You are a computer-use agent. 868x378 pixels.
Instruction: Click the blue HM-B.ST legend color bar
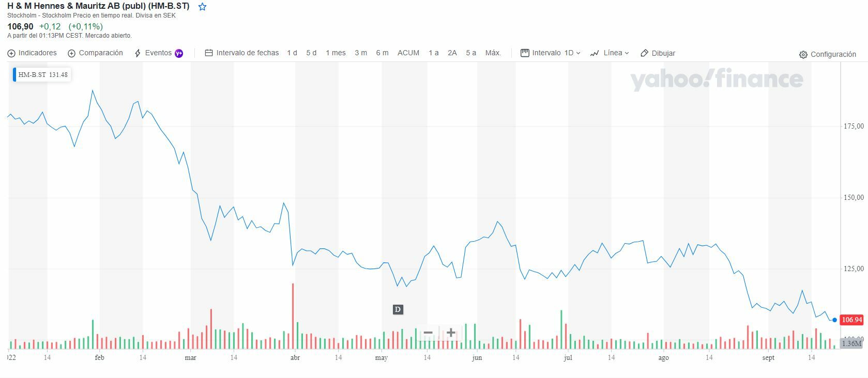14,75
